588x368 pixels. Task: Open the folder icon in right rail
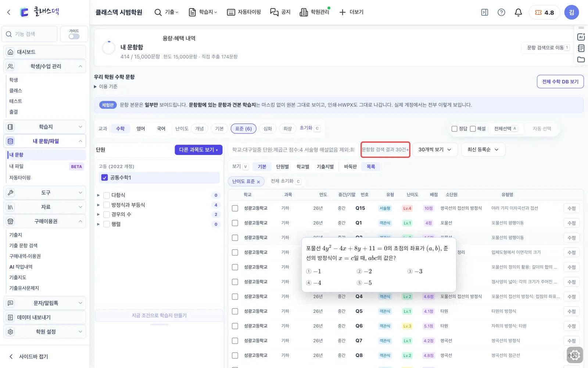(x=581, y=60)
